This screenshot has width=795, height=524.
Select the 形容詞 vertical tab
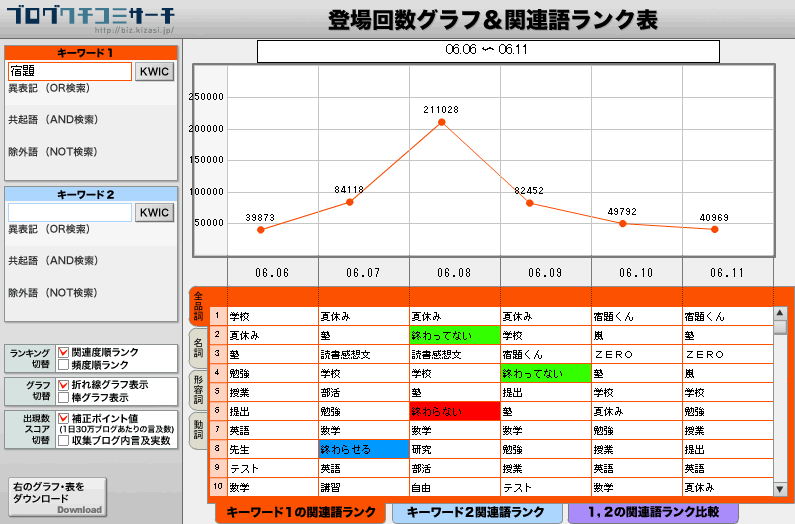point(198,389)
